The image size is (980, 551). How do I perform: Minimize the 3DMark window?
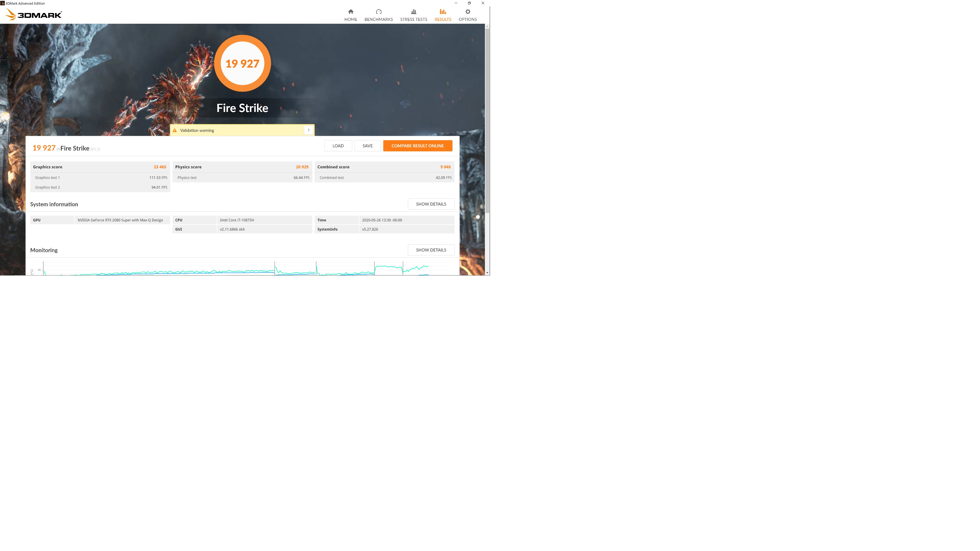click(456, 3)
